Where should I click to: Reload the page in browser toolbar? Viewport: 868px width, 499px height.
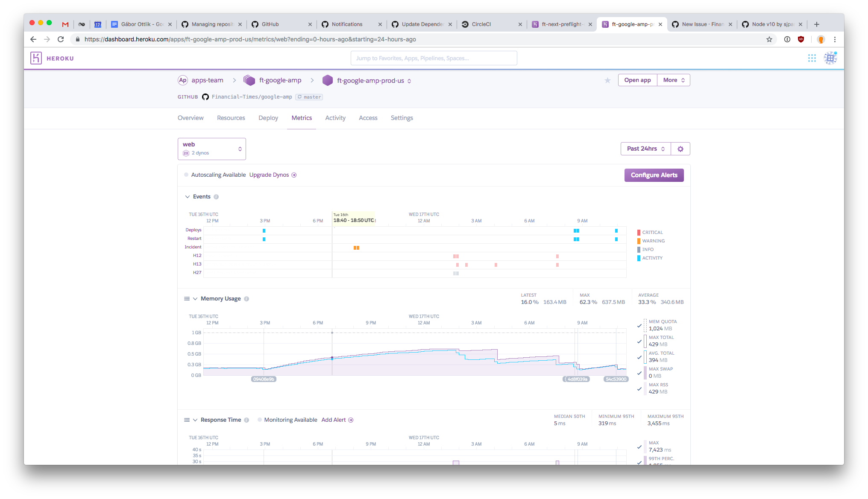click(x=61, y=39)
